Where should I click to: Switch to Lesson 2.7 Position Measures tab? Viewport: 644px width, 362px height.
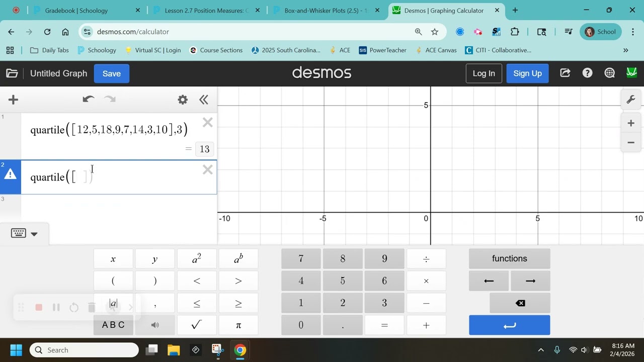(x=206, y=10)
